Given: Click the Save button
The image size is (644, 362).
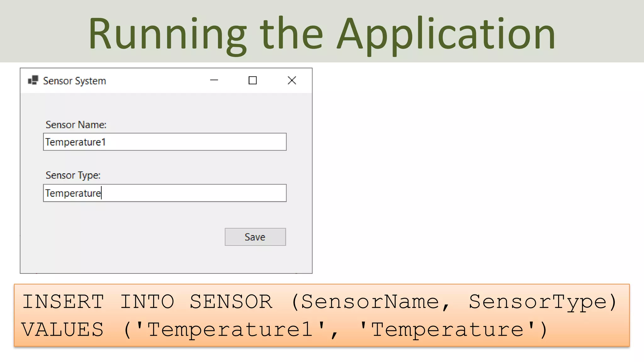Looking at the screenshot, I should click(255, 237).
